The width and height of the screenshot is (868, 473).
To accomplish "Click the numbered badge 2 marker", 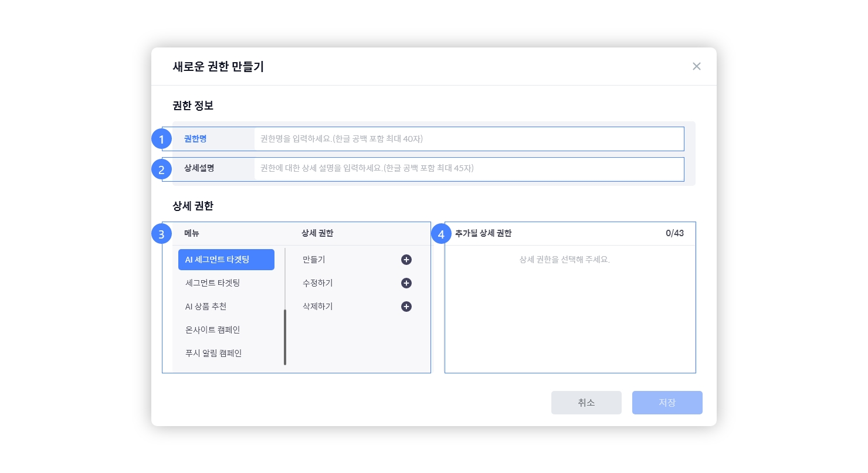I will pos(161,170).
